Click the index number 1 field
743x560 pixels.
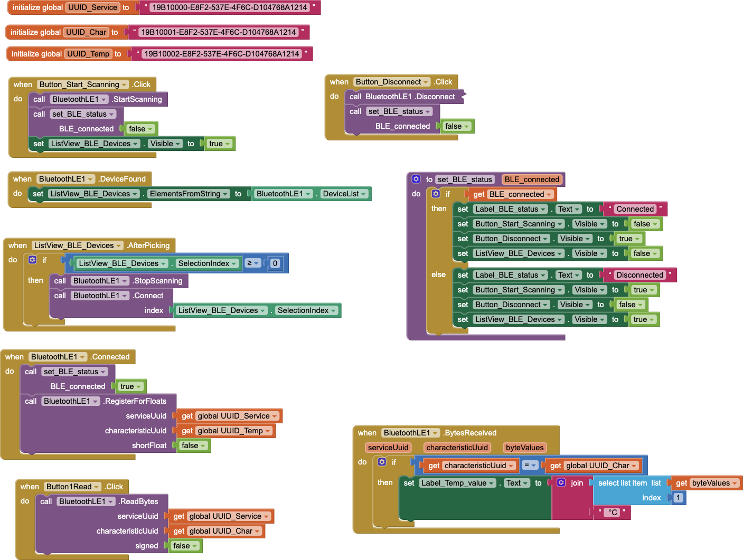coord(678,498)
